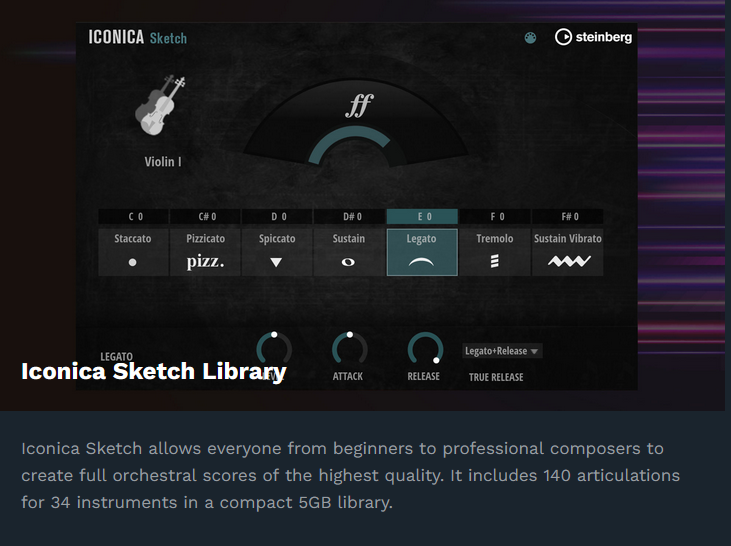Select the Pizzicato articulation
This screenshot has width=731, height=546.
[205, 252]
